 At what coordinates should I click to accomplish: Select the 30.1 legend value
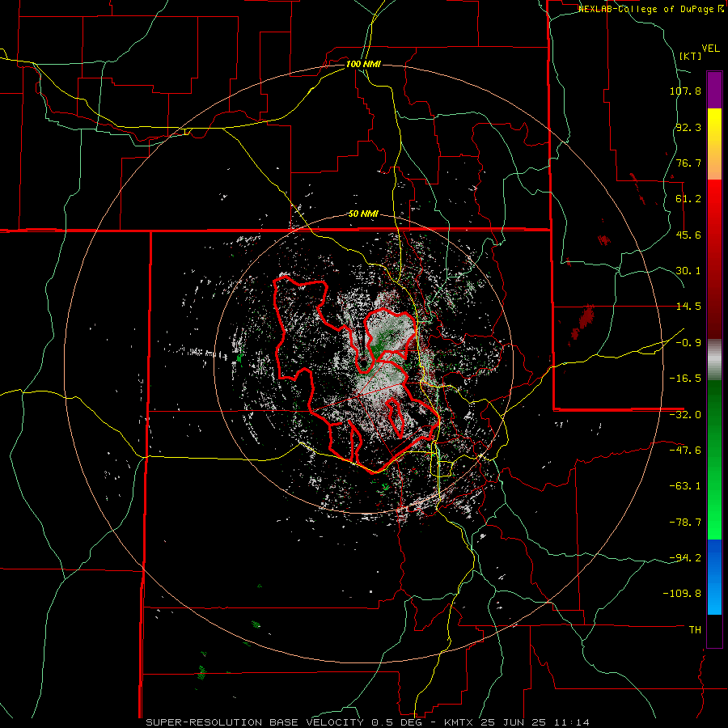click(x=688, y=271)
